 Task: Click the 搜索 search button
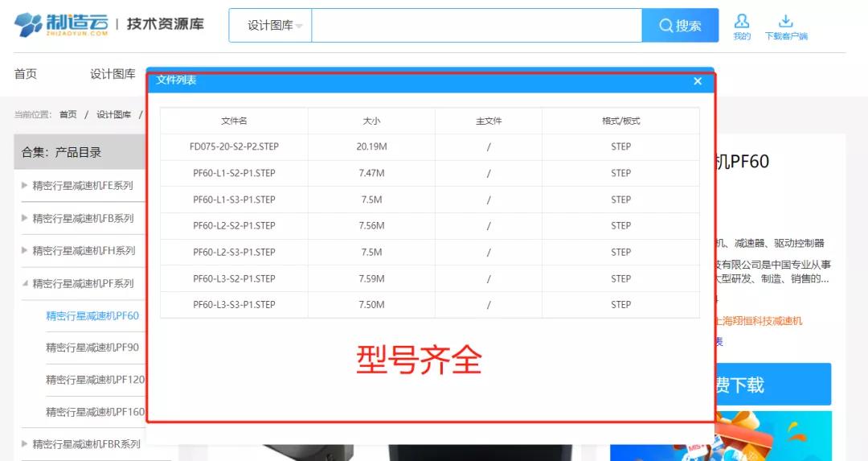pyautogui.click(x=680, y=26)
